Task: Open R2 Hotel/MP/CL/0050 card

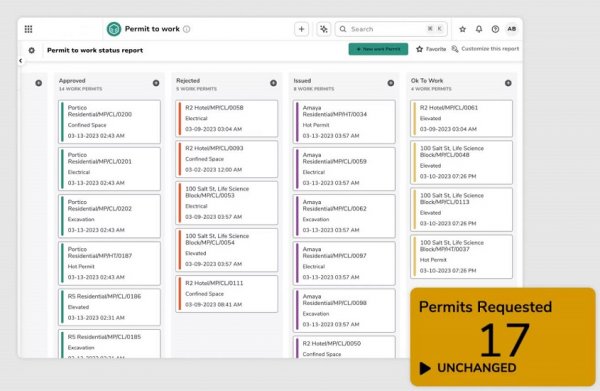Action: pos(344,347)
